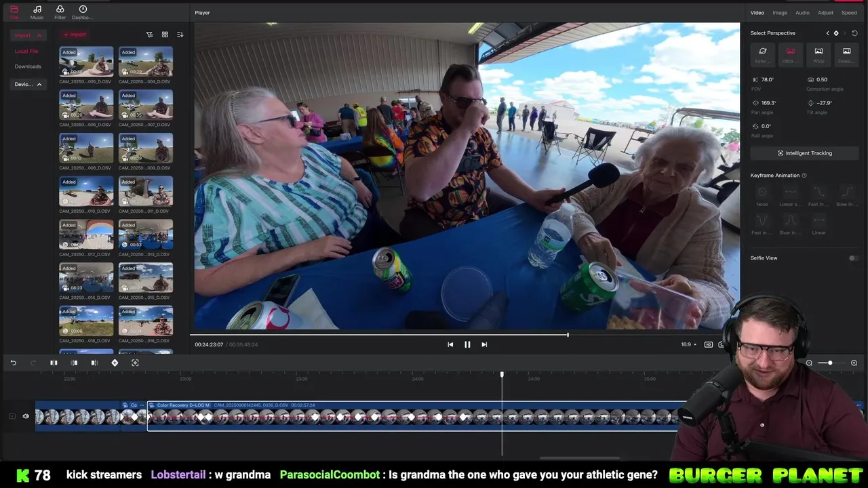The image size is (868, 488).
Task: Redo the last edit
Action: [33, 363]
